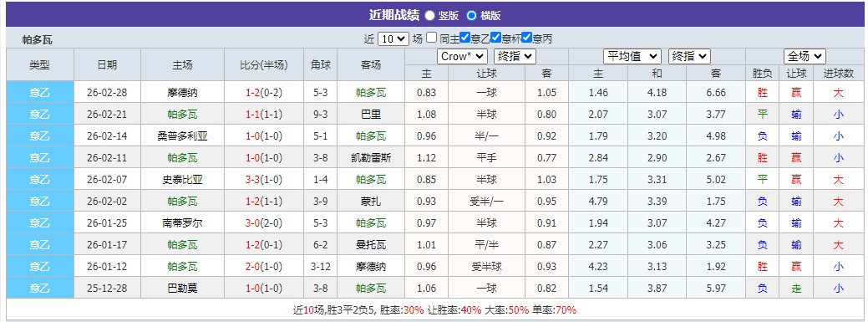The height and width of the screenshot is (322, 868).
Task: Click the 角球 column header
Action: click(321, 65)
